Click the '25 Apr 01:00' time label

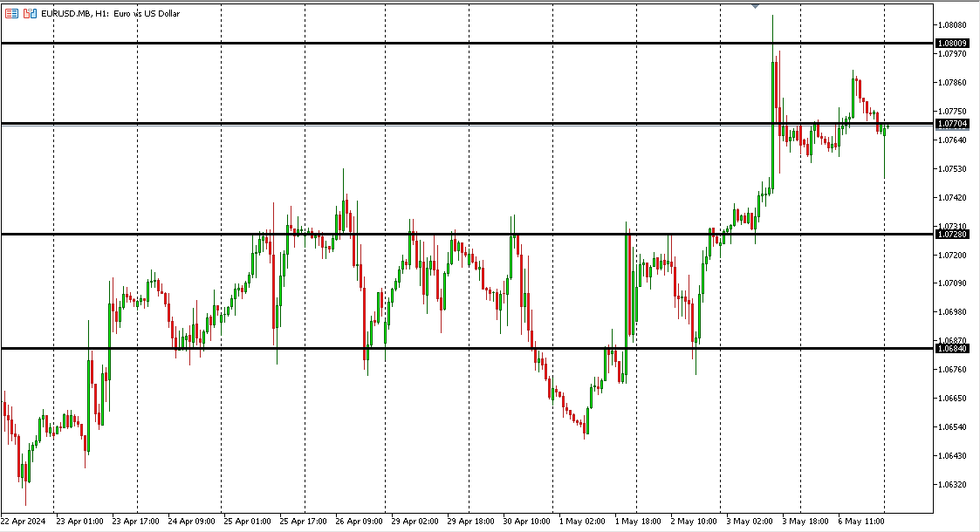[248, 522]
